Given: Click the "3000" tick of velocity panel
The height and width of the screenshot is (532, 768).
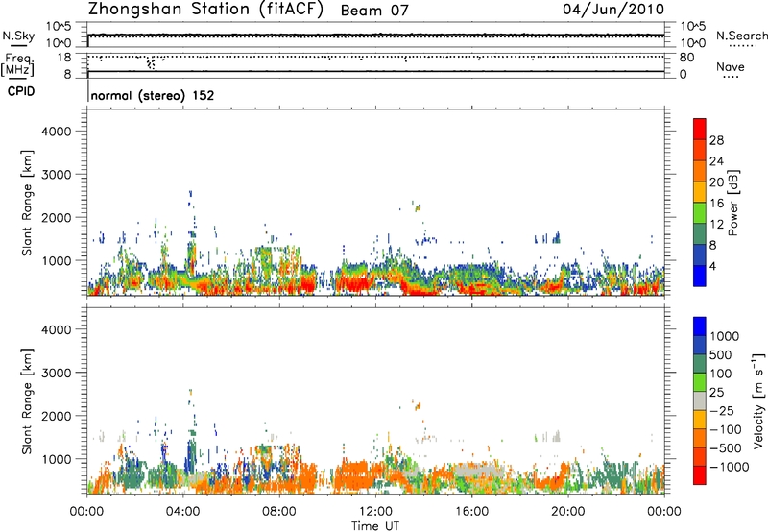Looking at the screenshot, I should point(57,373).
